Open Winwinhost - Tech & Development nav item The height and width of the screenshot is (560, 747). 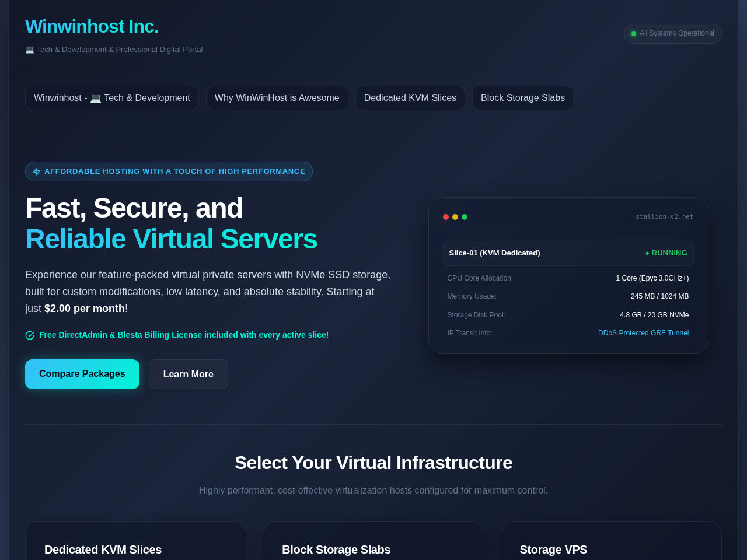click(112, 98)
